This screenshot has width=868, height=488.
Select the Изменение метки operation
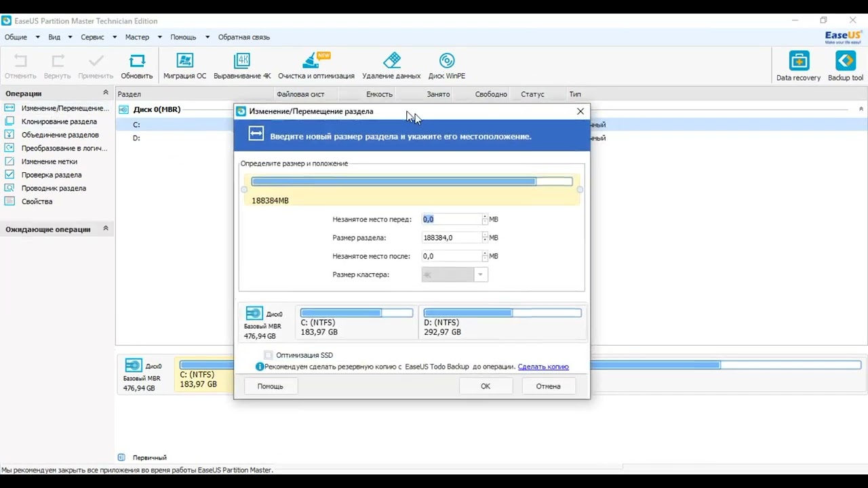49,162
